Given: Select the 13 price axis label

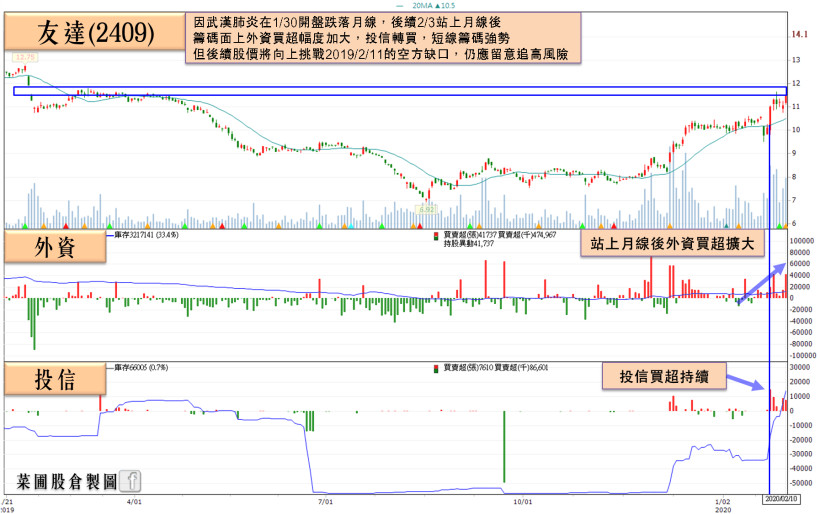Looking at the screenshot, I should (x=796, y=60).
